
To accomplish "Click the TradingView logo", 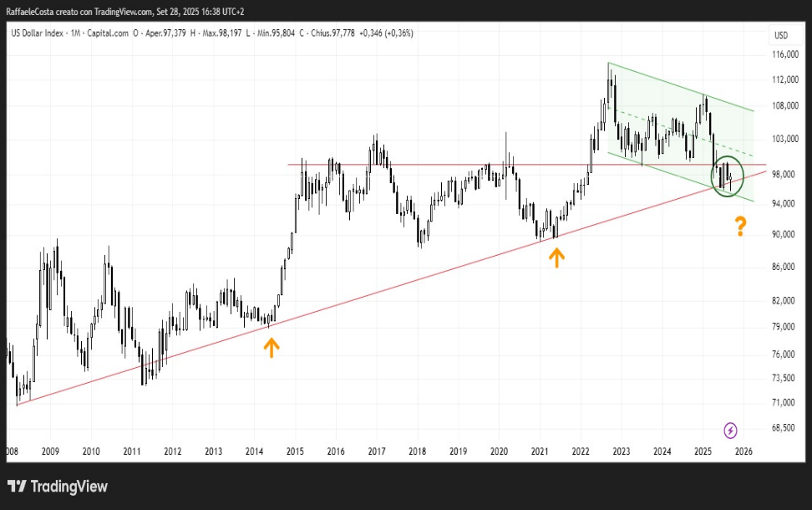I will (58, 487).
